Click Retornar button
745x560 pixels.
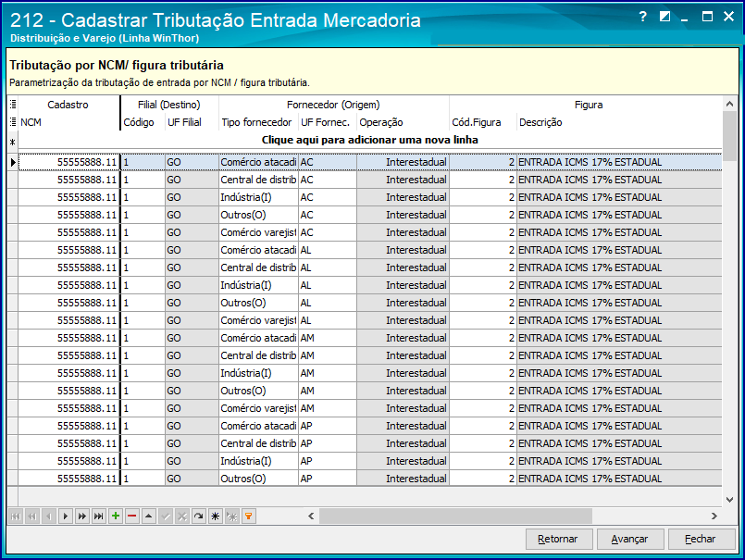point(559,539)
